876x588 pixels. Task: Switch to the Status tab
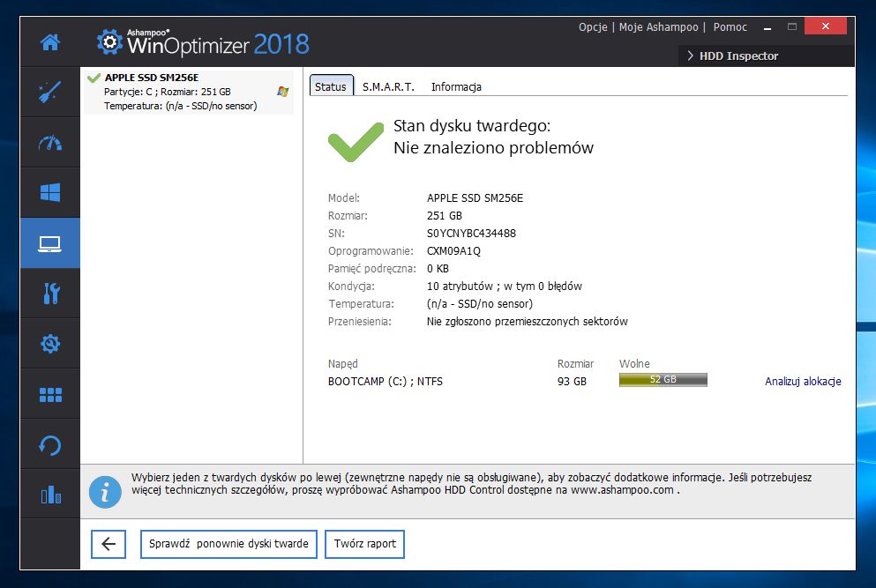(331, 86)
